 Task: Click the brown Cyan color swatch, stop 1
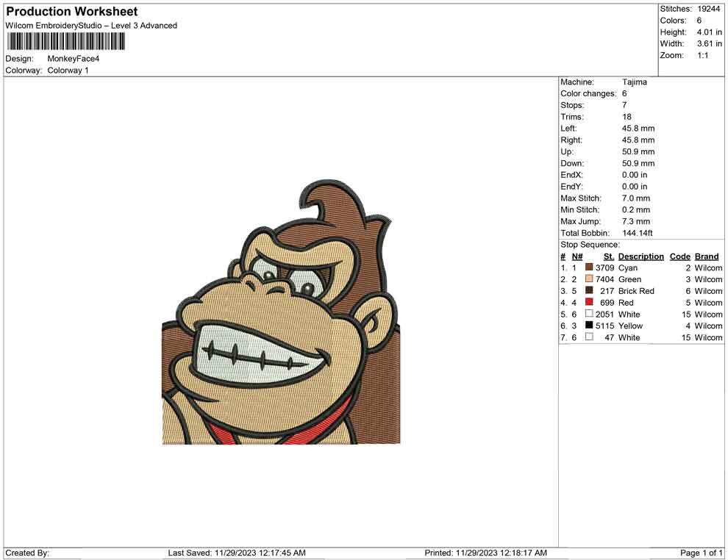click(589, 268)
